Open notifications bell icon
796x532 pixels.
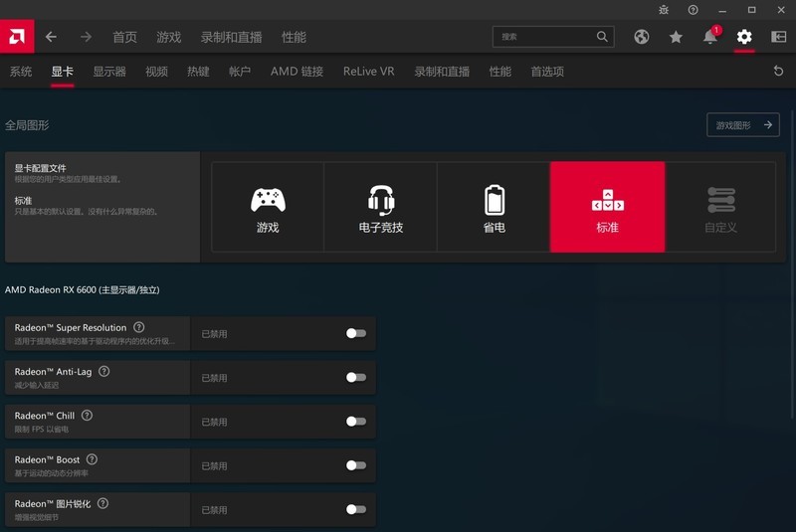pyautogui.click(x=710, y=37)
